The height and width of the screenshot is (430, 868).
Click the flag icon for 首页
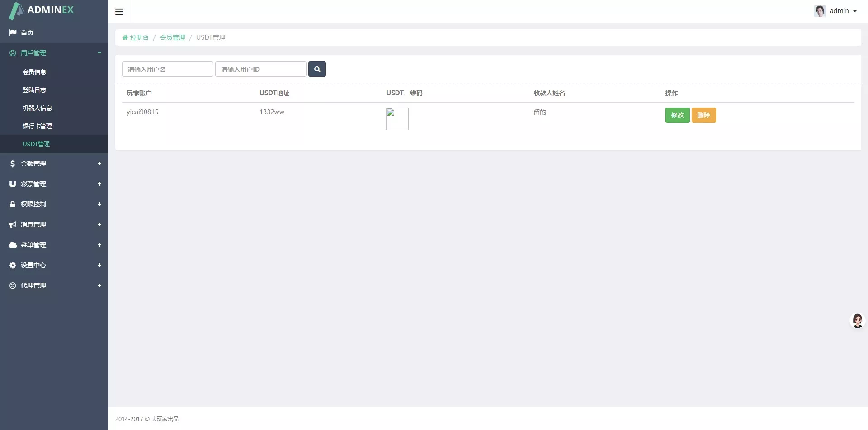[x=13, y=33]
